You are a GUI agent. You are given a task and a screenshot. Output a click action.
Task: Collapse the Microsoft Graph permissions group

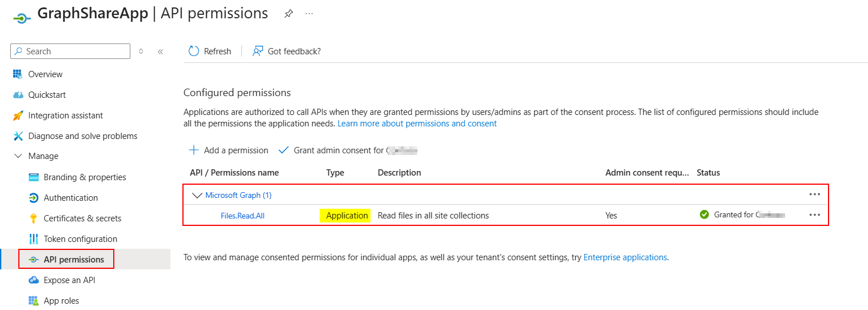(x=197, y=195)
